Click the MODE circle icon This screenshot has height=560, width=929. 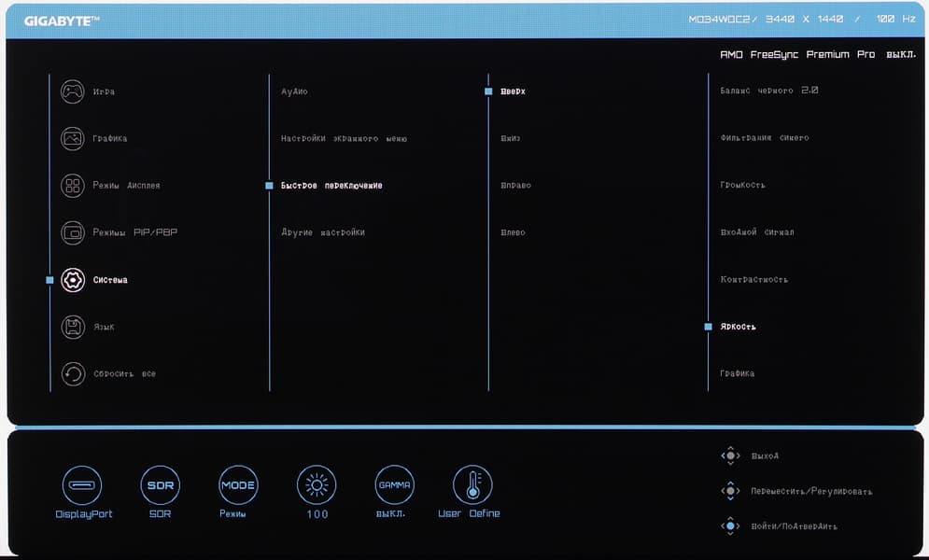pyautogui.click(x=238, y=485)
